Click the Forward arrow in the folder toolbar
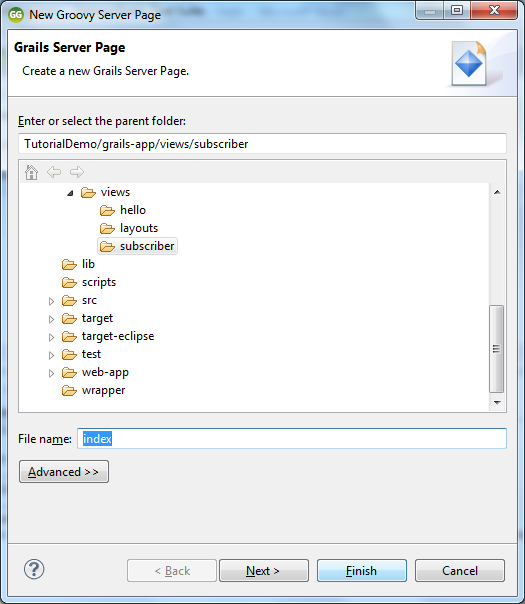This screenshot has height=604, width=525. click(77, 172)
